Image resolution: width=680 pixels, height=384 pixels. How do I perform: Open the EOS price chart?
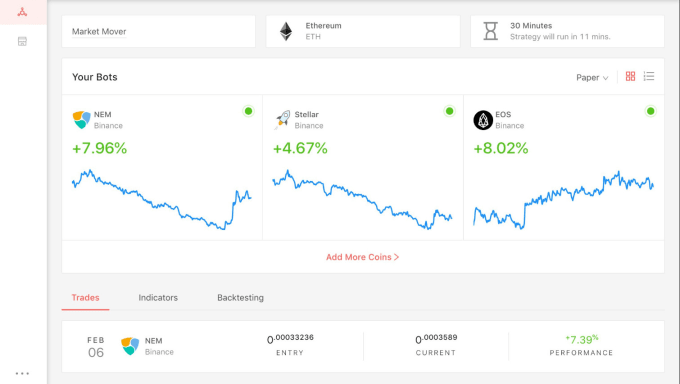[563, 200]
